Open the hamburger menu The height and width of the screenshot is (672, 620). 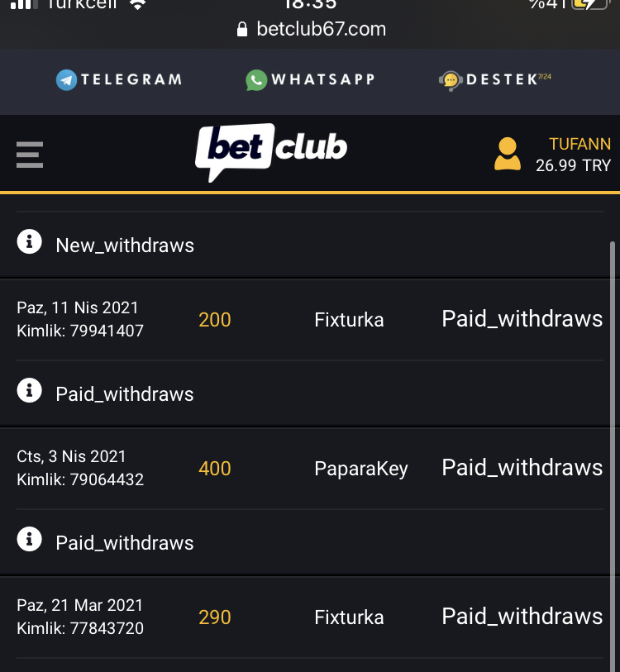coord(29,155)
